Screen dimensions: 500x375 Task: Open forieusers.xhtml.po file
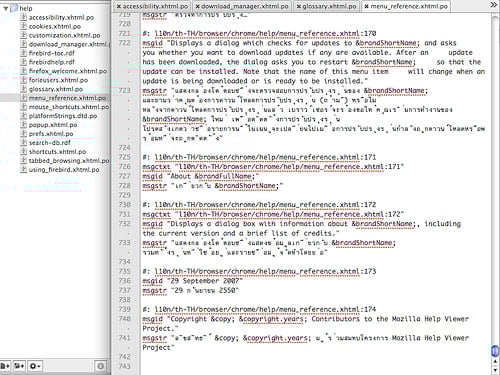[58, 80]
